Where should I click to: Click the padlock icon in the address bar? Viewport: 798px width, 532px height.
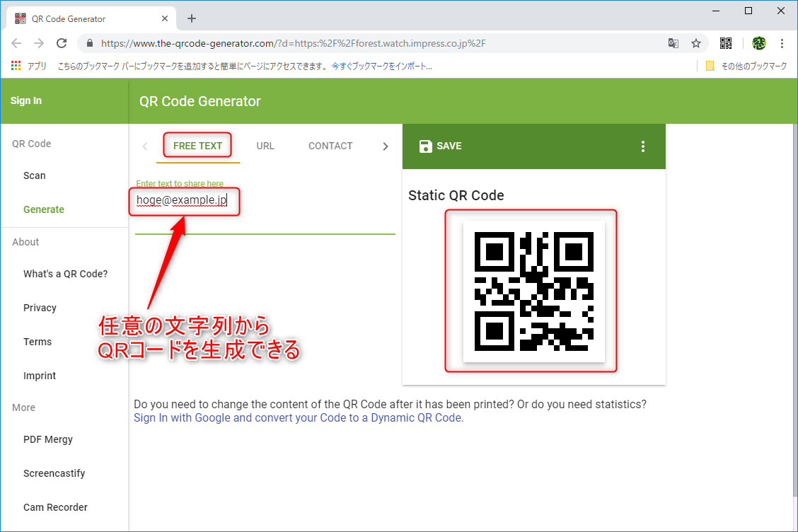89,42
